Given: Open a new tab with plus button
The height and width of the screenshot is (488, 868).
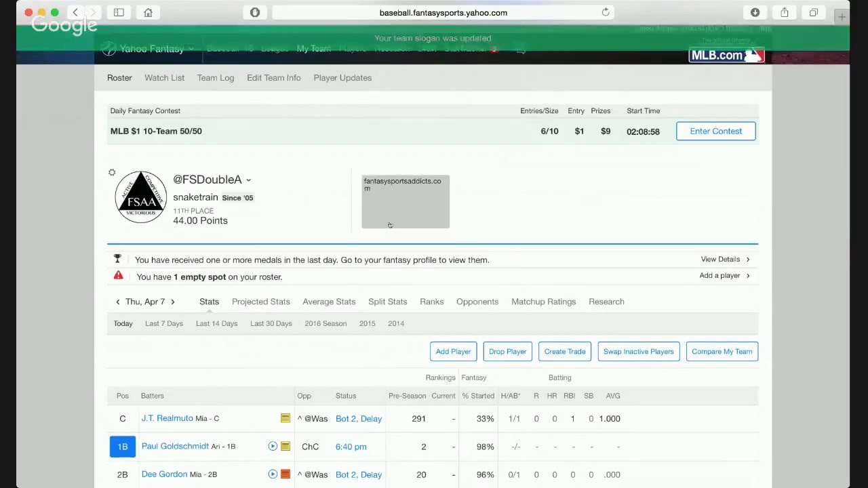Looking at the screenshot, I should pyautogui.click(x=842, y=17).
